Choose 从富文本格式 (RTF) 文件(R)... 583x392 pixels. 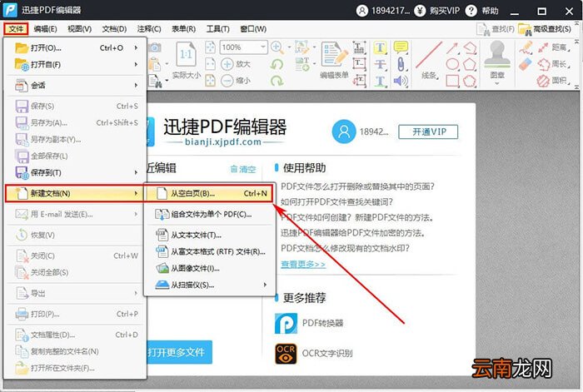click(x=211, y=251)
